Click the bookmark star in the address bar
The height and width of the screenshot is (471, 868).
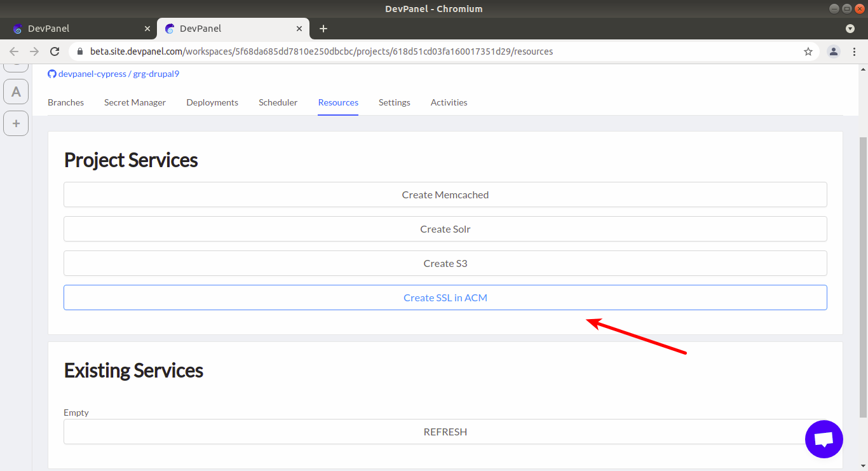pyautogui.click(x=808, y=51)
